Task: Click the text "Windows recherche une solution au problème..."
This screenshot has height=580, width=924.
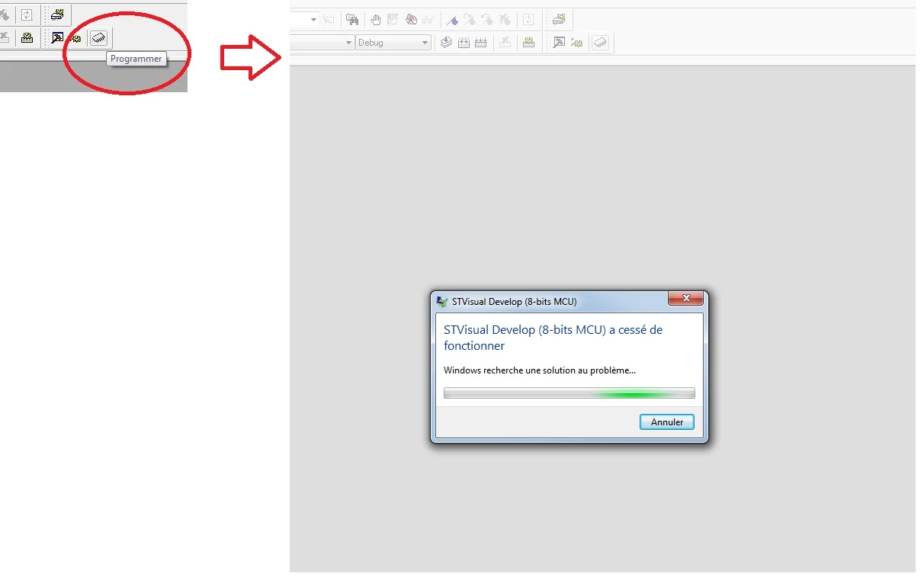Action: tap(540, 370)
